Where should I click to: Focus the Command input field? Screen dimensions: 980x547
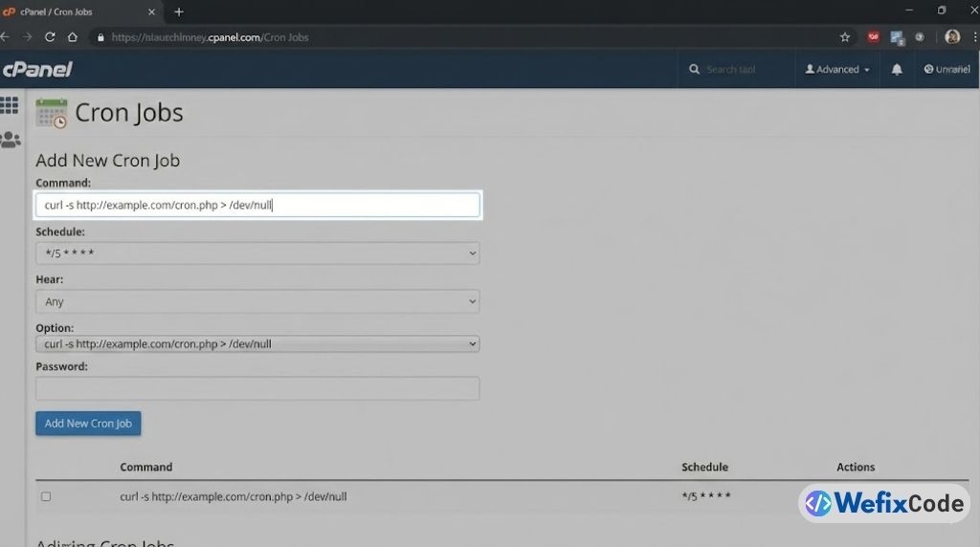pyautogui.click(x=257, y=205)
